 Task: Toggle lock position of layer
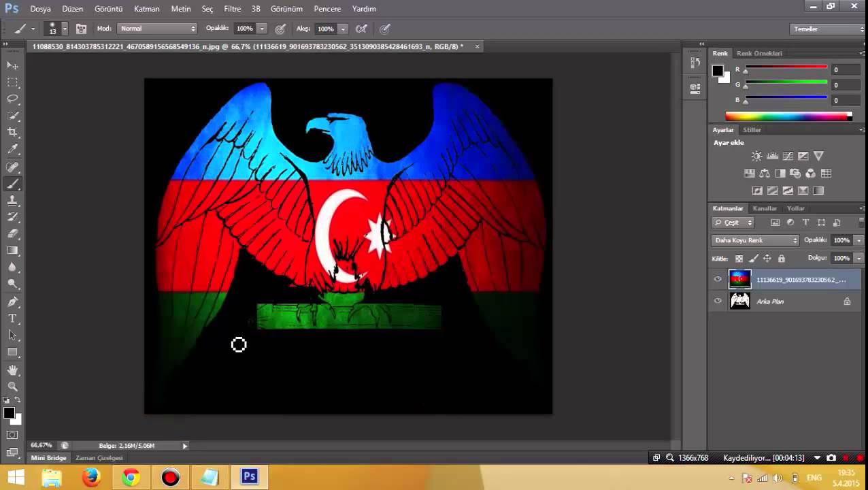(x=767, y=259)
